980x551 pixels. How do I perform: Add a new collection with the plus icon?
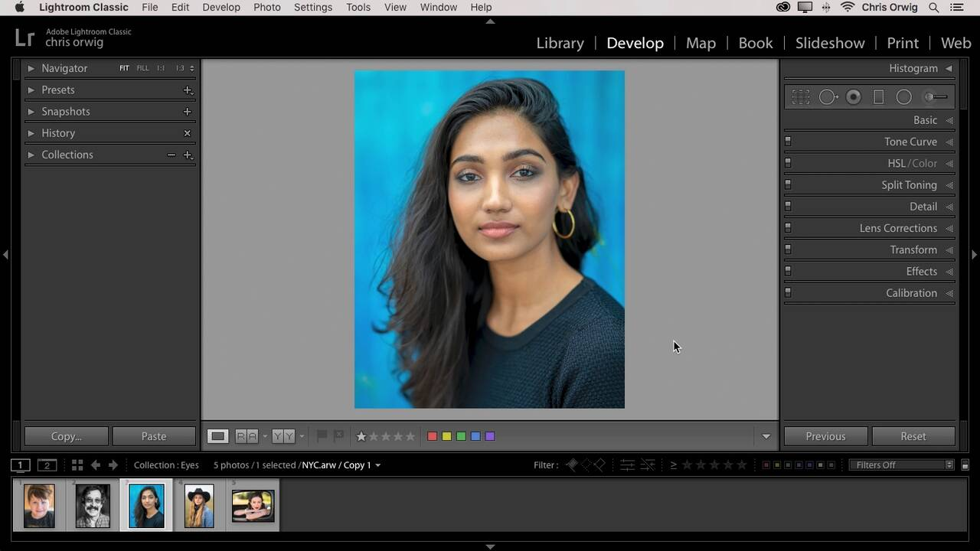(188, 155)
